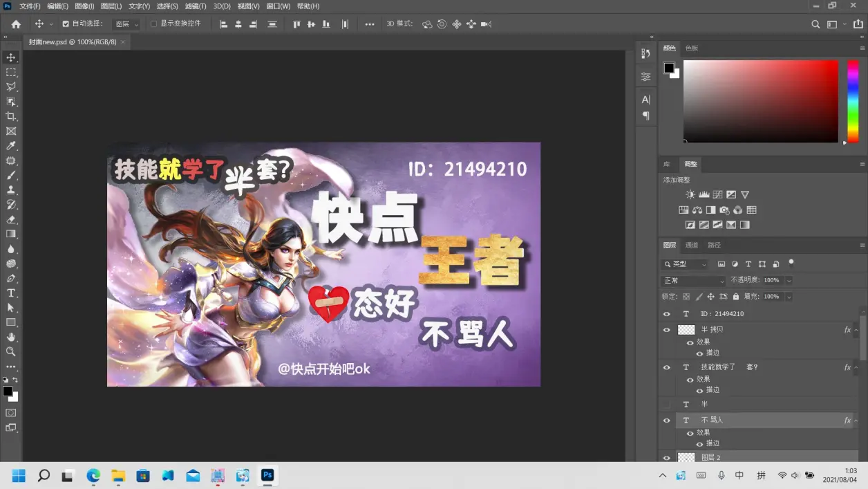The image size is (868, 489).
Task: Select the Horizontal Type tool
Action: tap(11, 293)
